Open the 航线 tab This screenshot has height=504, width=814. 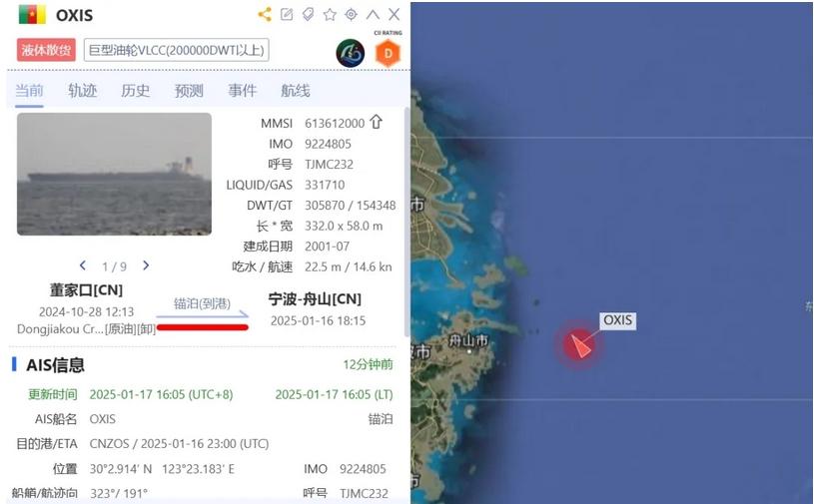(296, 91)
